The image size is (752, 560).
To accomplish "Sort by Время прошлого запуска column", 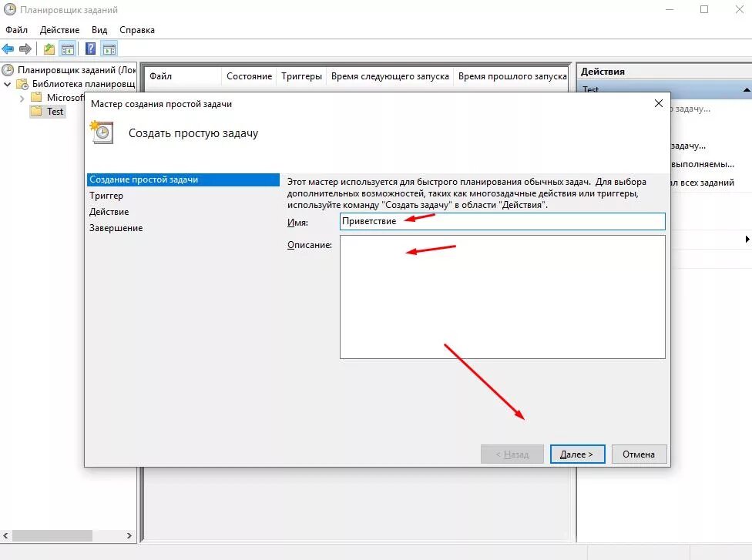I will (512, 76).
